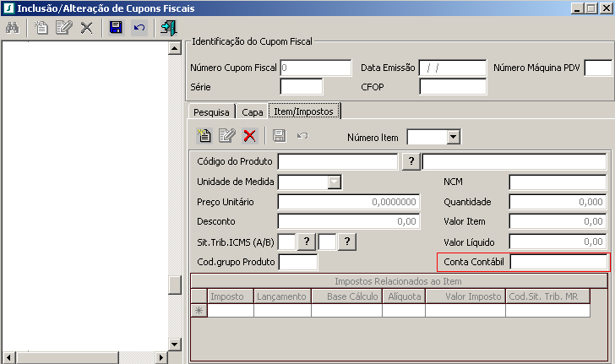The width and height of the screenshot is (615, 364).
Task: Click the Cod.grupo Produto field
Action: [298, 262]
